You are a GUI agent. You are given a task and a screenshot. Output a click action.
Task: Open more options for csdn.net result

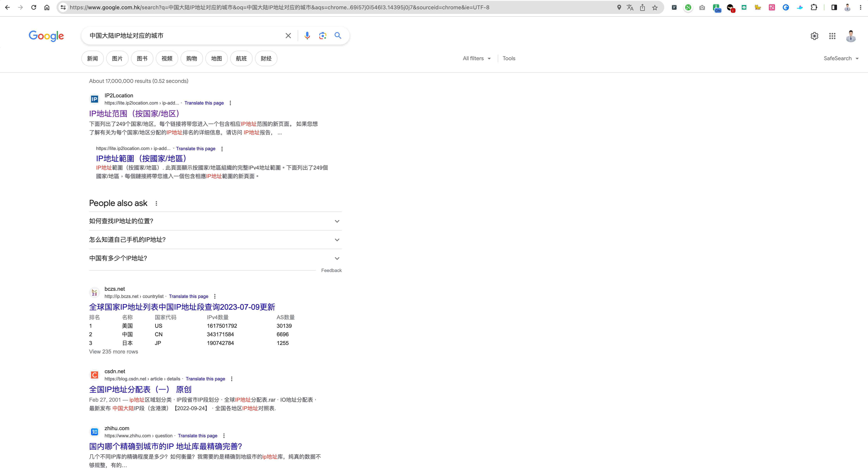click(232, 379)
